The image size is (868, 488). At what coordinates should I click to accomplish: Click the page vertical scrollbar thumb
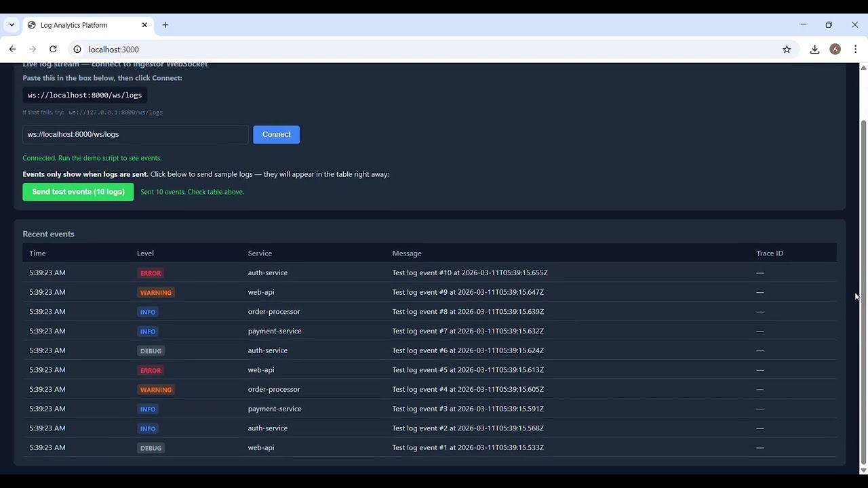click(x=863, y=291)
